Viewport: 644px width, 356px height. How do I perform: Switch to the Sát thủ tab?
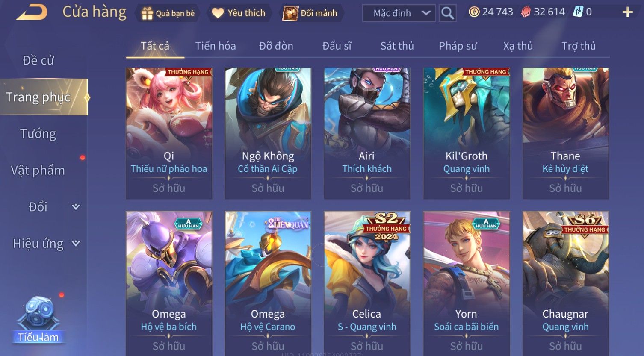pyautogui.click(x=397, y=46)
